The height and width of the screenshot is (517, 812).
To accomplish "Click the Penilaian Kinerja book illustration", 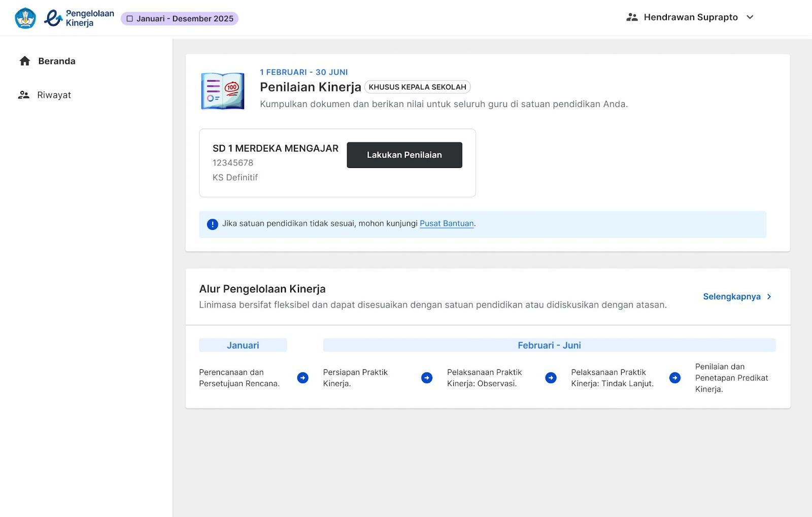I will 223,91.
